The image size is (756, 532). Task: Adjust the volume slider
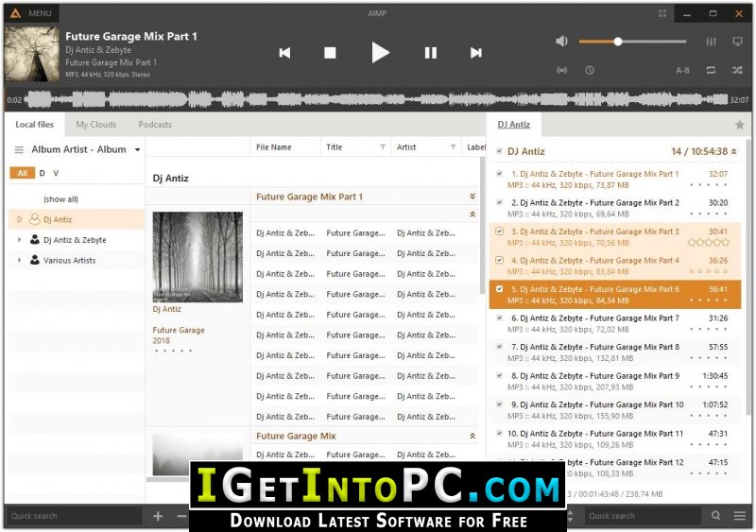click(x=632, y=42)
